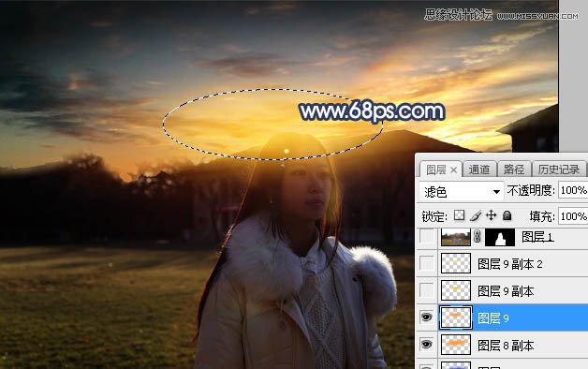Toggle lock transparent pixels icon
This screenshot has height=369, width=588.
click(460, 215)
